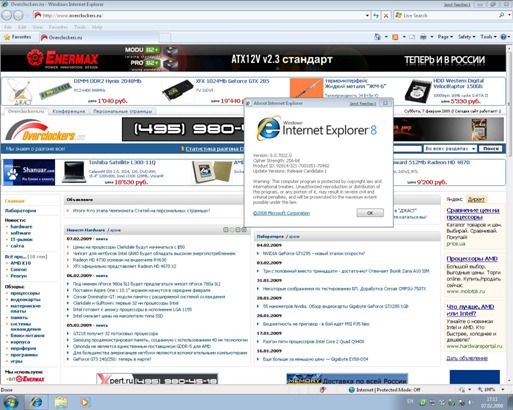Expand the address bar history dropdown

coord(367,15)
